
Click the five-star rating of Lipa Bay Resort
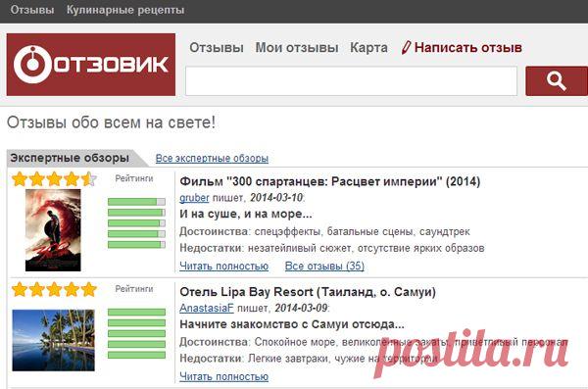pyautogui.click(x=54, y=289)
